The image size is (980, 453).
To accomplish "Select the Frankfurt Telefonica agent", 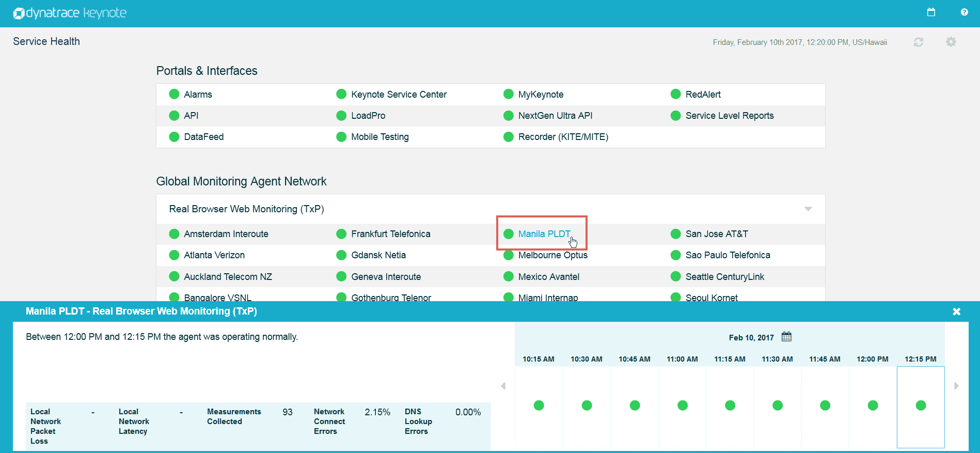I will pos(391,234).
